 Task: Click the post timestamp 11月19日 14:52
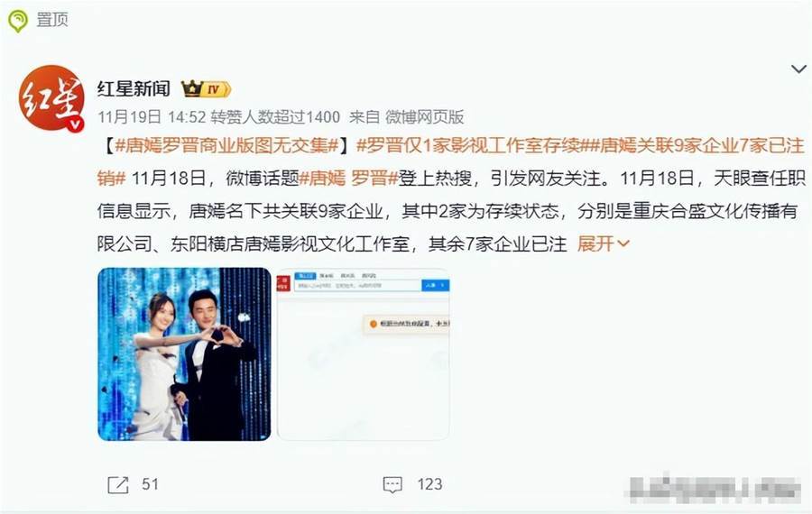(x=152, y=117)
